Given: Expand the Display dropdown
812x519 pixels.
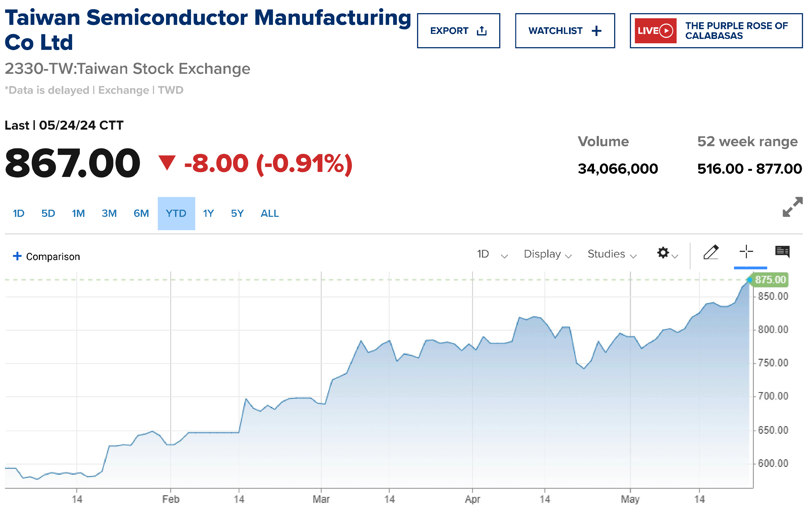Looking at the screenshot, I should coord(547,254).
